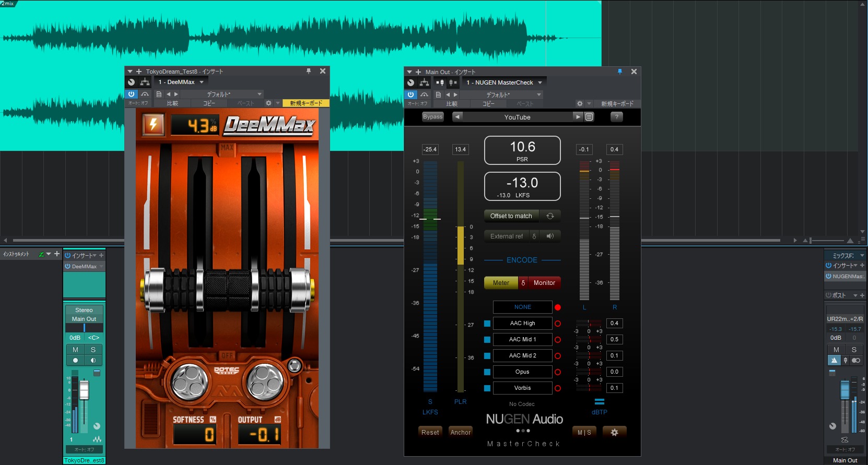Go to next preset in DeeMMax window
This screenshot has height=465, width=868.
tap(176, 94)
